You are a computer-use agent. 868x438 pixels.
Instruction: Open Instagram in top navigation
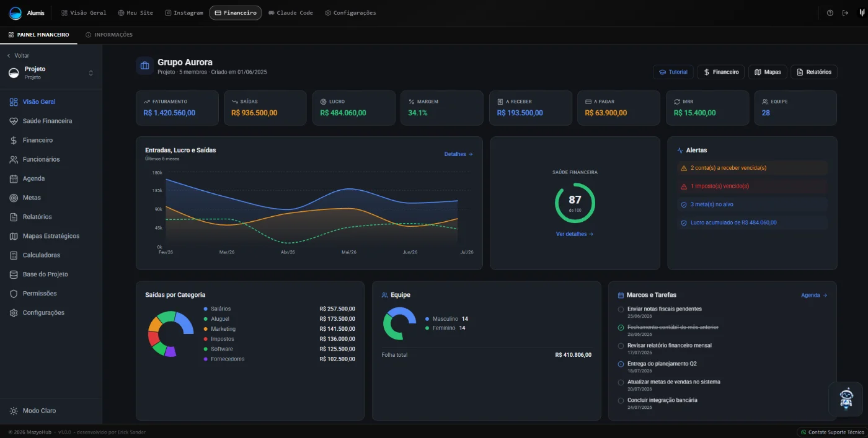tap(184, 12)
